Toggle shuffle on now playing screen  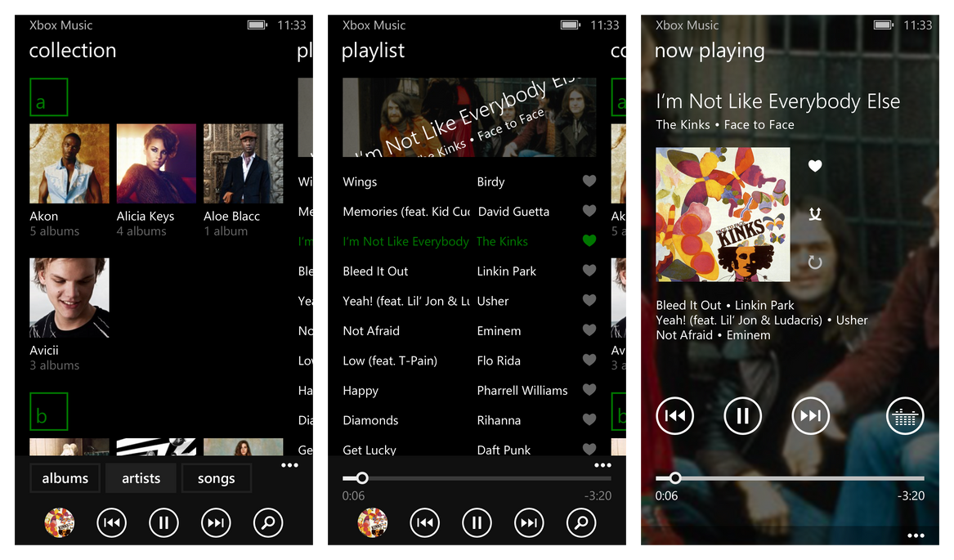pyautogui.click(x=815, y=213)
